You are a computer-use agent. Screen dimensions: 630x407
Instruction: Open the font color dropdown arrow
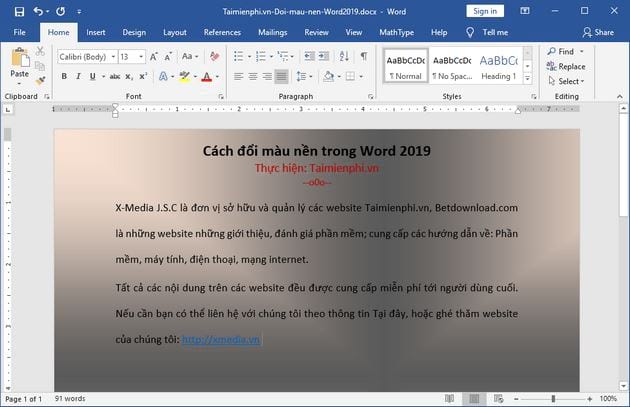coord(217,76)
